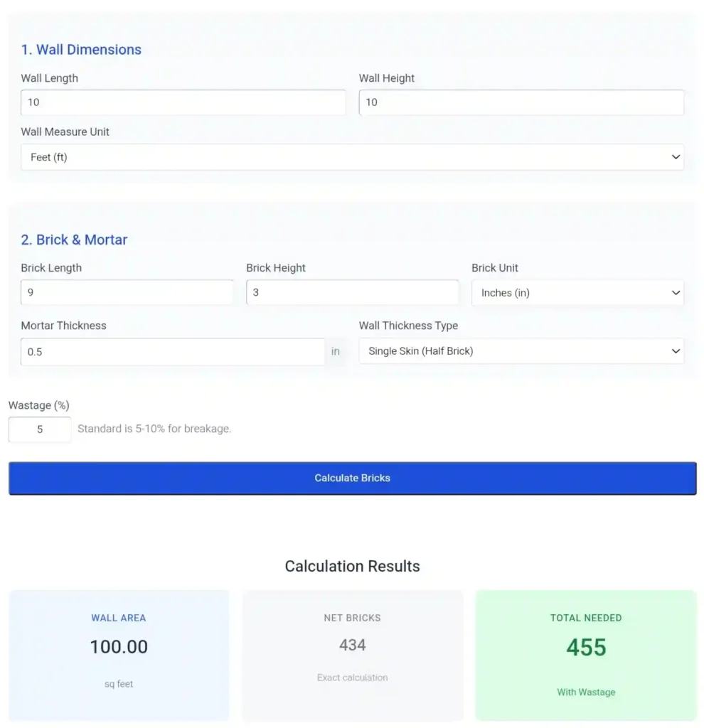Click inside the Brick Length field
This screenshot has width=704, height=728.
pos(127,292)
